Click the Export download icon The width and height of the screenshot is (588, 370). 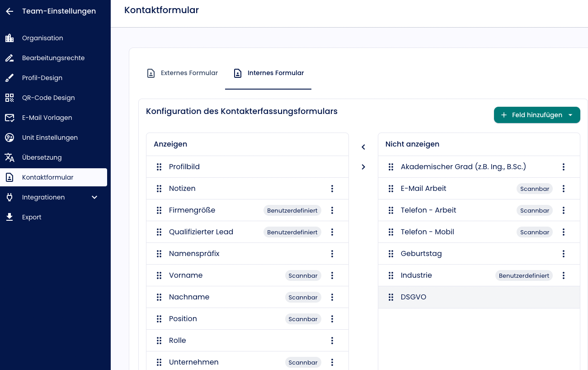(9, 217)
